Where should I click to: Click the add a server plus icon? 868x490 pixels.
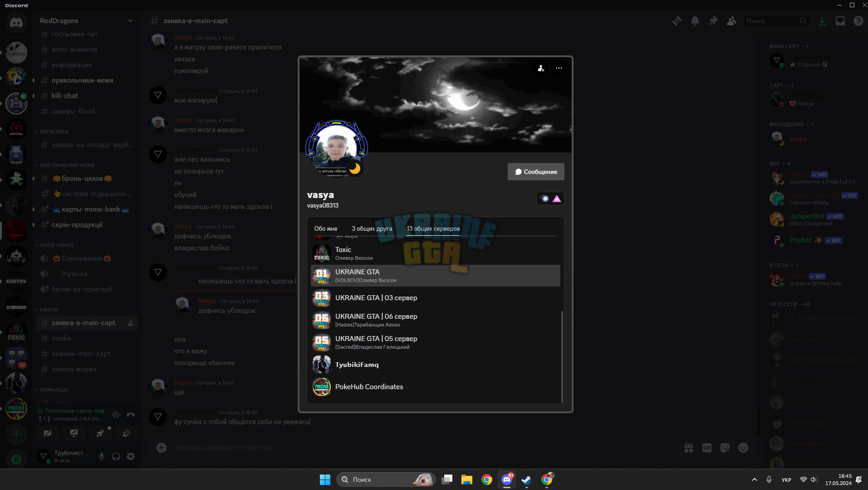[x=16, y=434]
